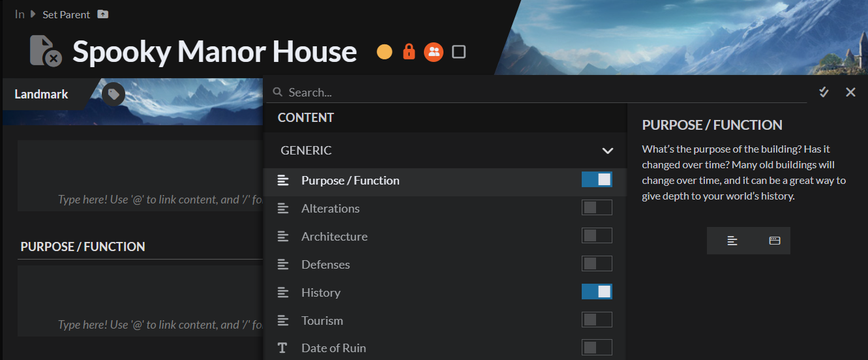Image resolution: width=868 pixels, height=360 pixels.
Task: Click the text box below PURPOSE / FUNCTION heading
Action: (140, 301)
